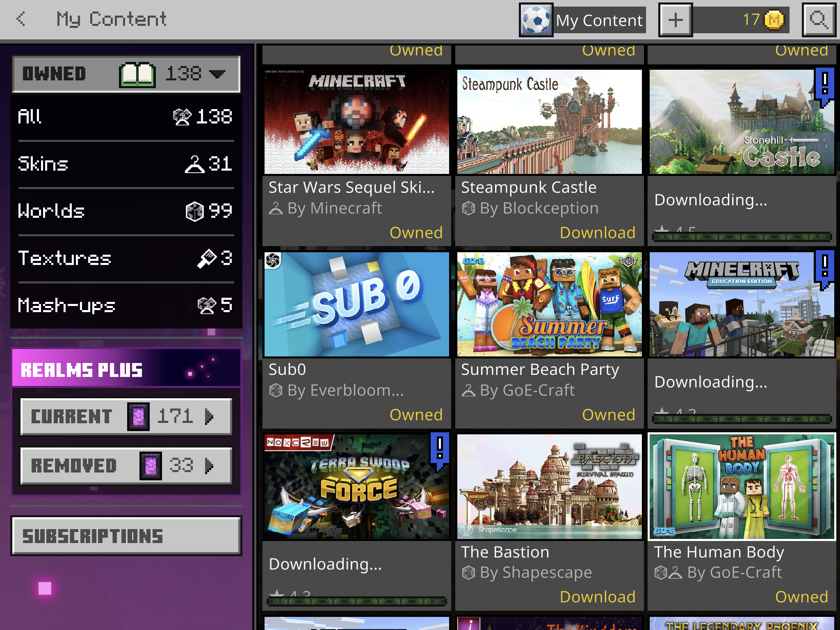This screenshot has height=630, width=840.
Task: Click the back arrow icon
Action: (x=21, y=19)
